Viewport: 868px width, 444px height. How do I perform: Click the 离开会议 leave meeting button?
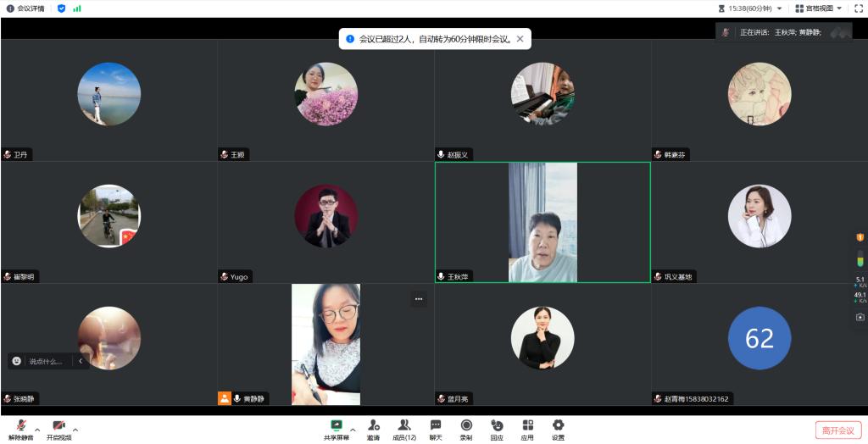pyautogui.click(x=837, y=430)
